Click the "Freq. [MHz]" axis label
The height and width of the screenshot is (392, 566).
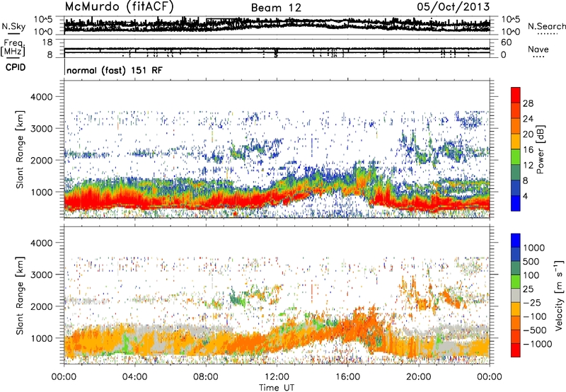pos(13,48)
